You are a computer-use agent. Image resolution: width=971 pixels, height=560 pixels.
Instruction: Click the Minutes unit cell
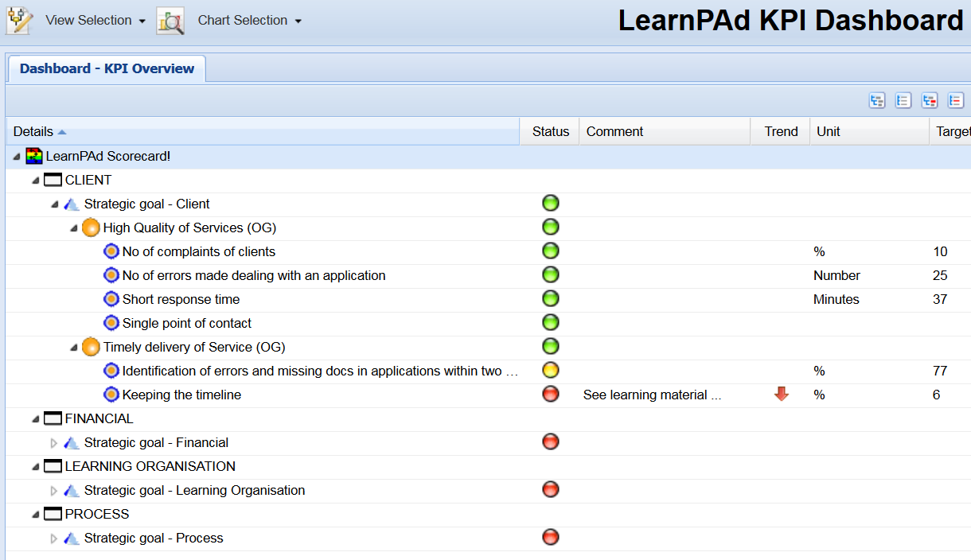(x=836, y=299)
